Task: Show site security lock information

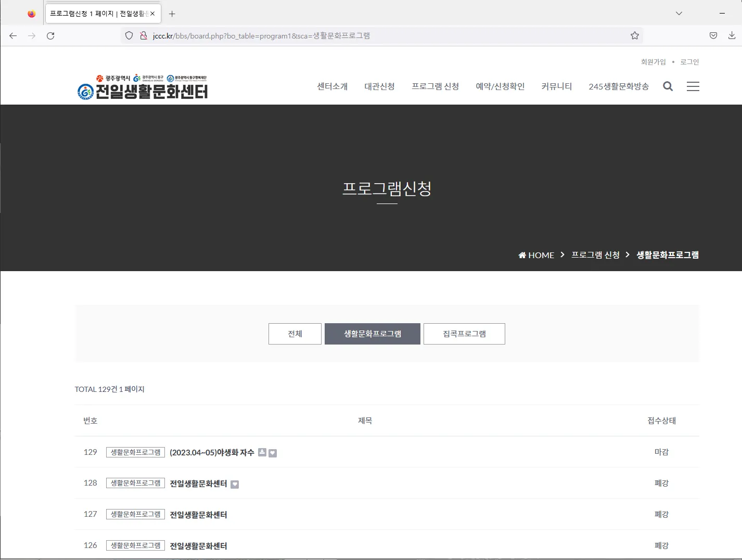Action: point(144,35)
